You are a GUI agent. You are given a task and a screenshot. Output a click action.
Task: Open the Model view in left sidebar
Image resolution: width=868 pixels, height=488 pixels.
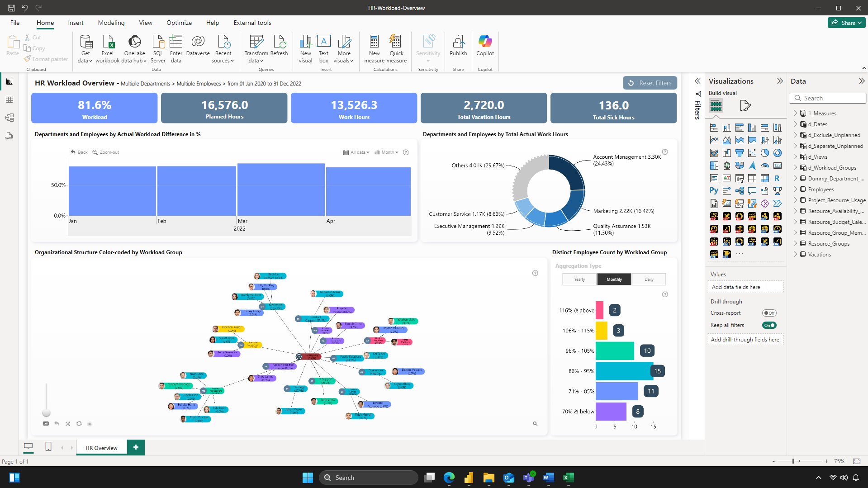coord(9,118)
